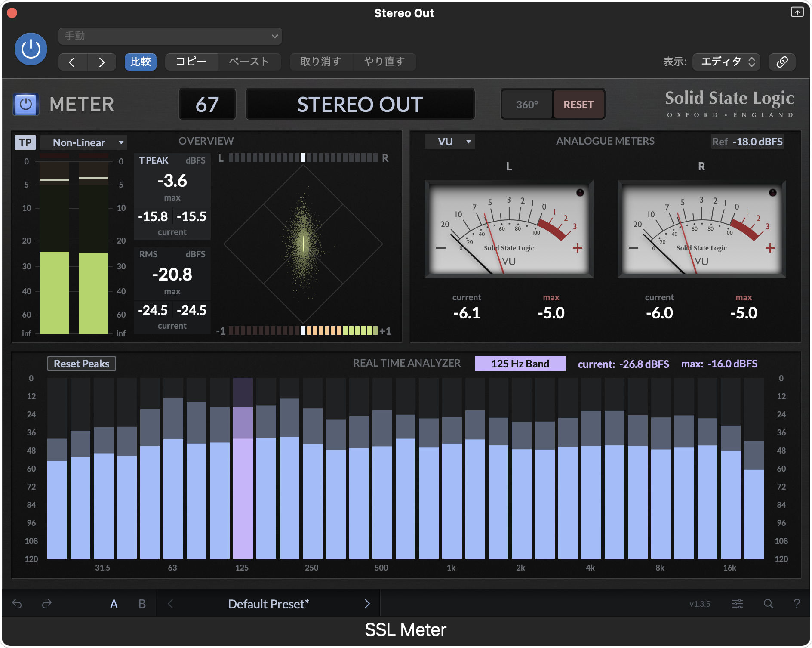Open the VU meter type dropdown
Screen dimensions: 812x648
[449, 142]
